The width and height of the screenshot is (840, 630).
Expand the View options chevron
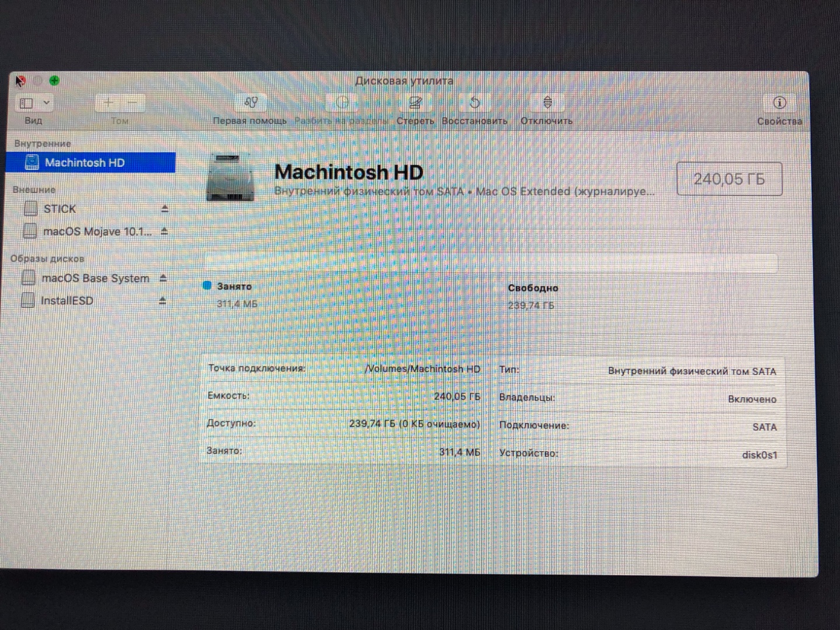[x=46, y=103]
